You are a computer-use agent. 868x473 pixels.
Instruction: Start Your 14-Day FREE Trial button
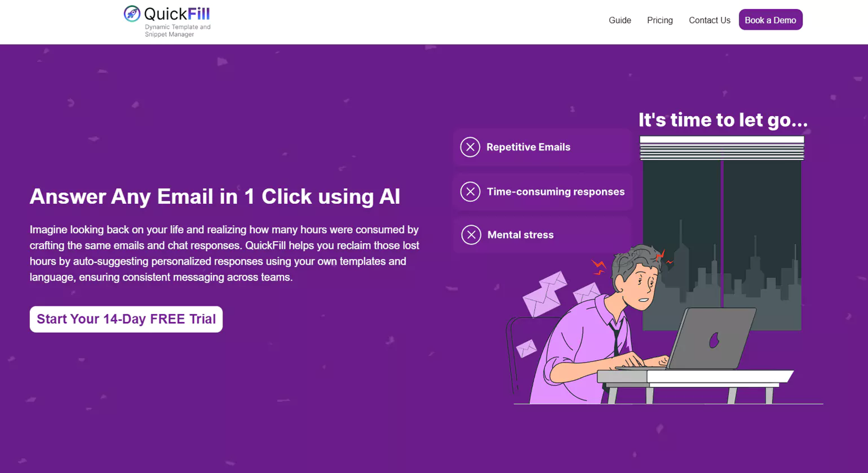[126, 319]
